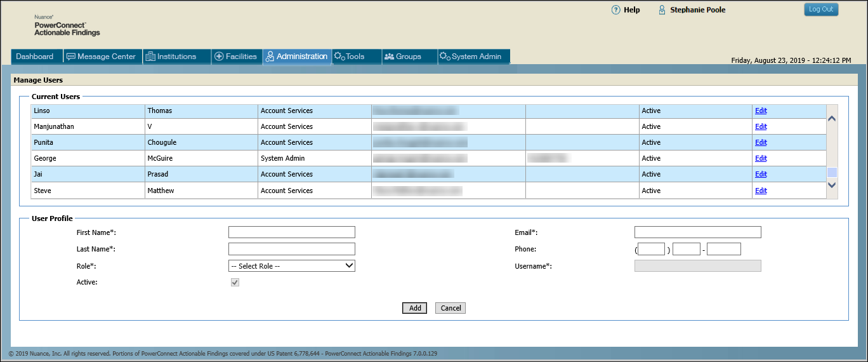Click into the Email field
The image size is (868, 362).
[x=698, y=232]
